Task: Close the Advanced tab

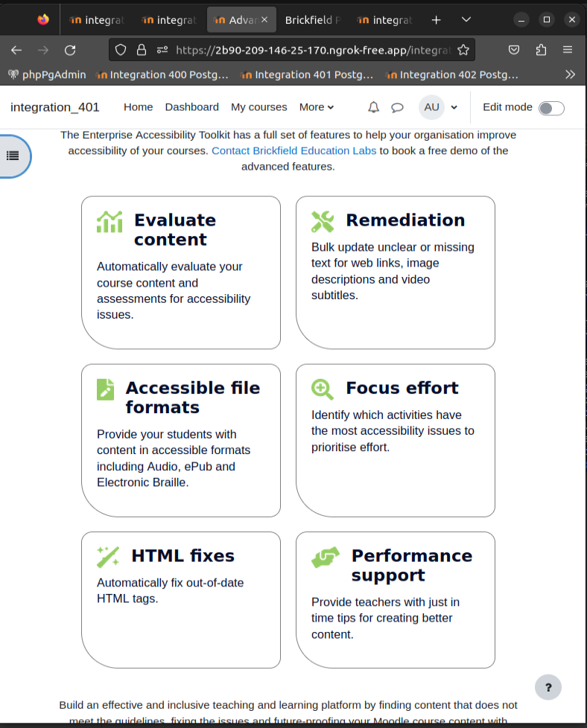Action: click(264, 19)
